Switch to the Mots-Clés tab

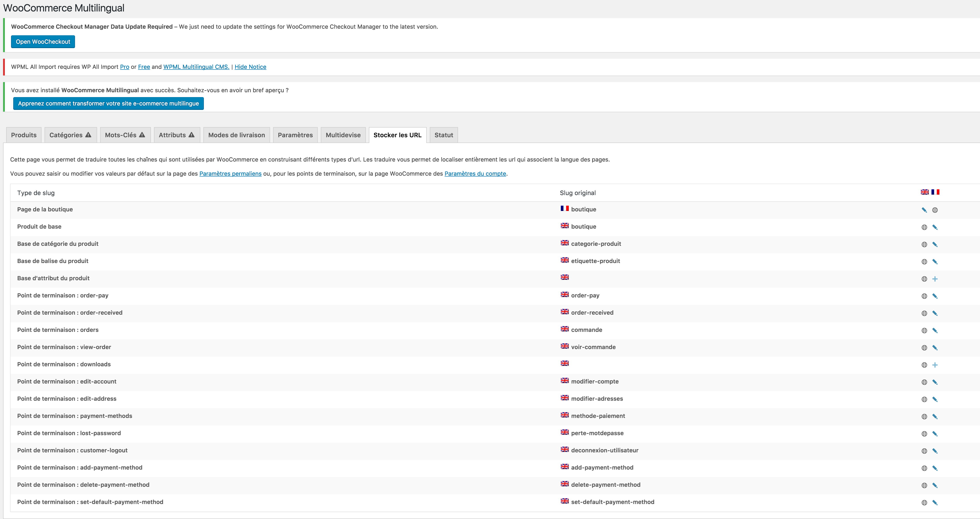(125, 135)
